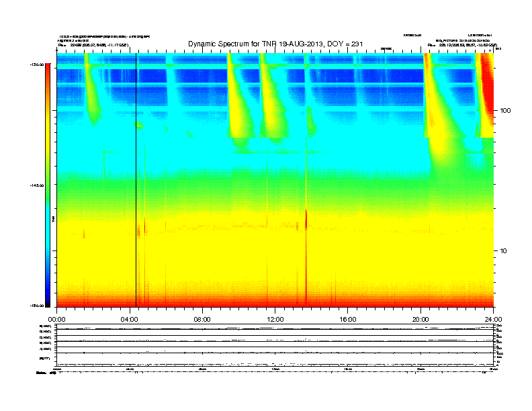Select the 16:00 time axis label
This screenshot has height=411, width=532.
pos(348,320)
